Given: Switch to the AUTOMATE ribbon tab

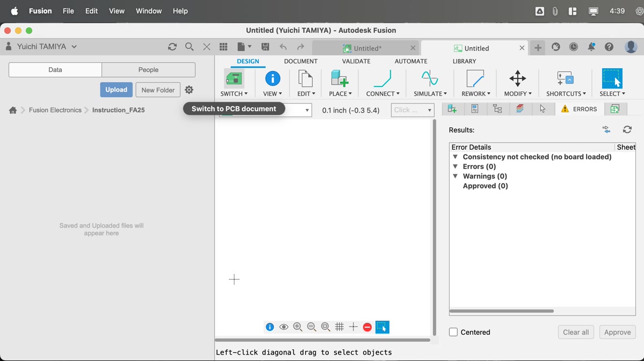Looking at the screenshot, I should [411, 61].
